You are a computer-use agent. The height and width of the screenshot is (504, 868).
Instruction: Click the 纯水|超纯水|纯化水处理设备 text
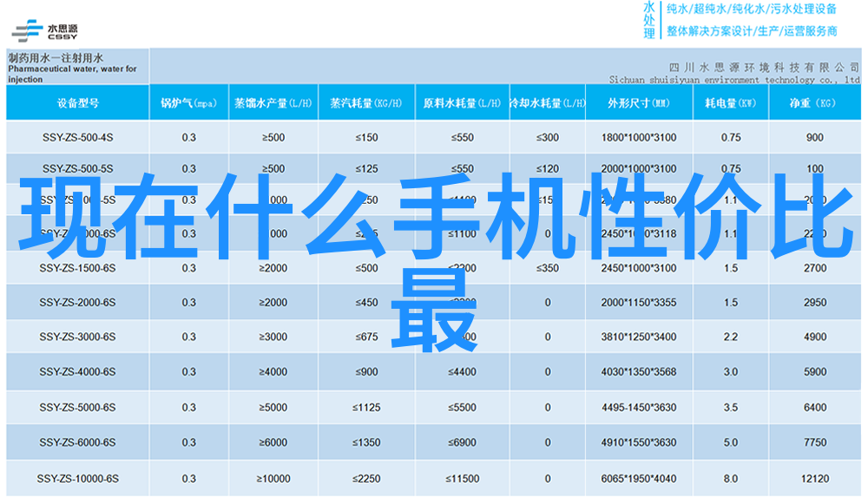[x=751, y=10]
